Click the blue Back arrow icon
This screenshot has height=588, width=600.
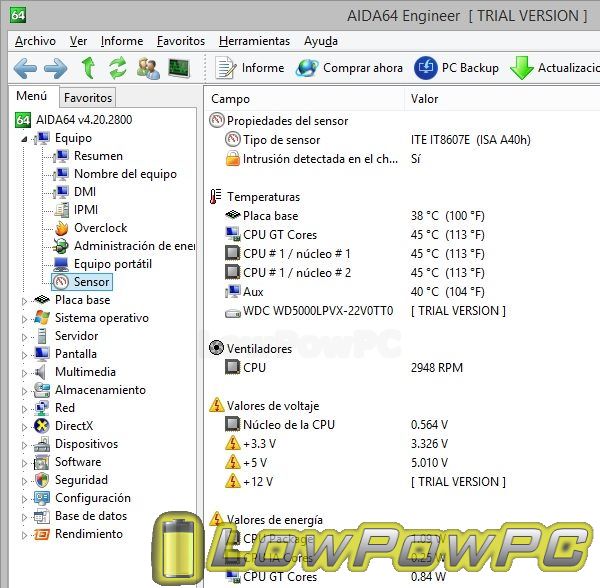click(x=25, y=68)
